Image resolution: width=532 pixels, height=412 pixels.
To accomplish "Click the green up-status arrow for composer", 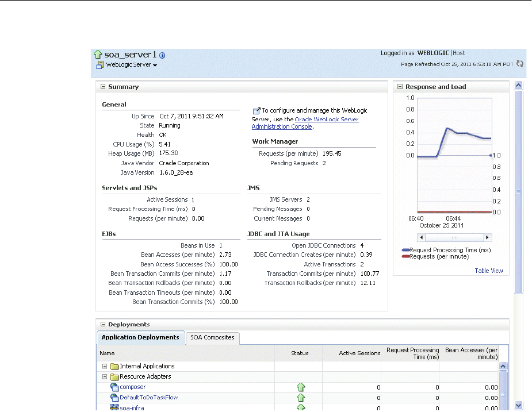I will [300, 387].
